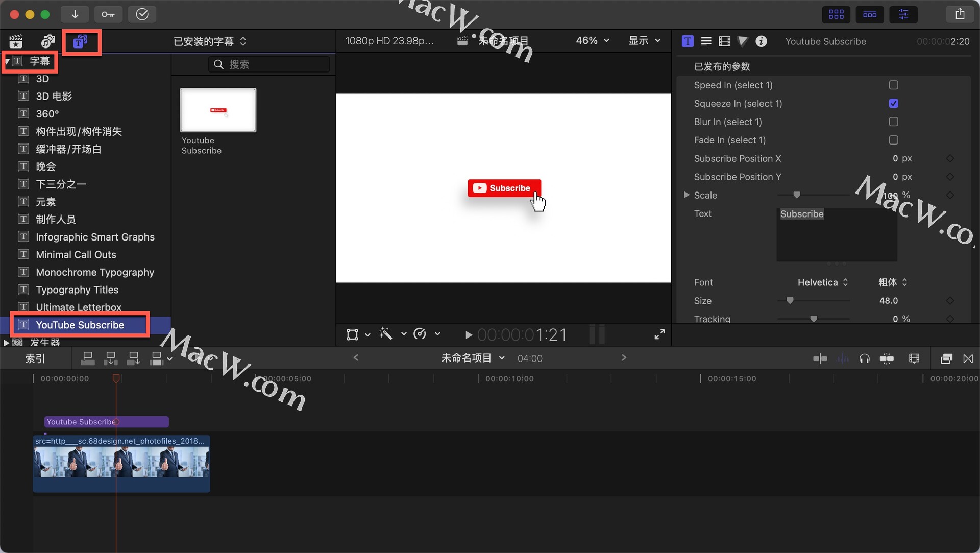
Task: Toggle skimming in the timeline
Action: click(820, 359)
